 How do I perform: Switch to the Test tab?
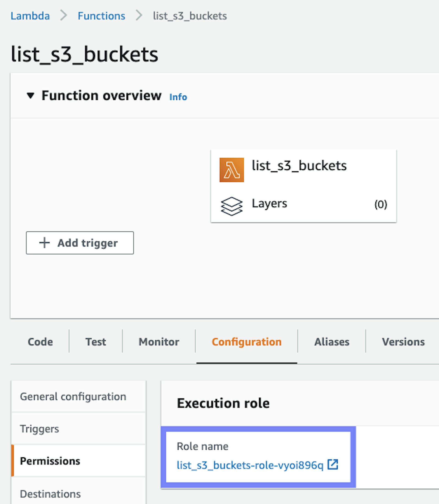click(x=96, y=342)
